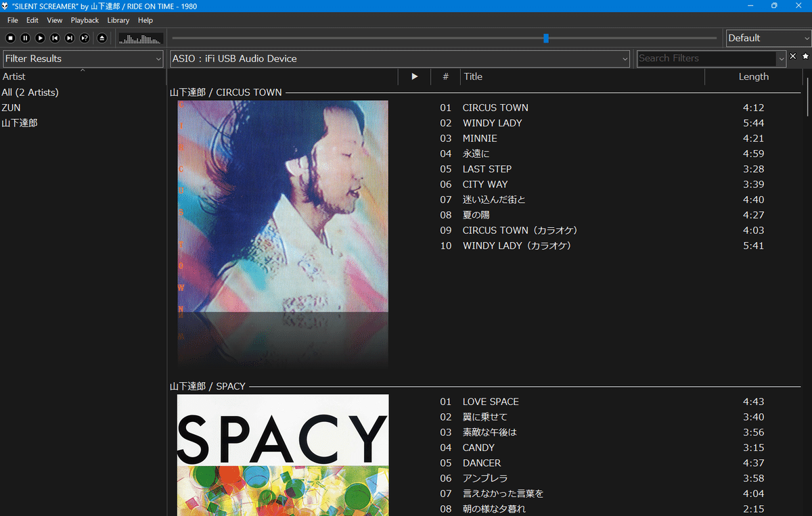Click the spectrum visualizer in toolbar
This screenshot has height=516, width=812.
tap(141, 39)
